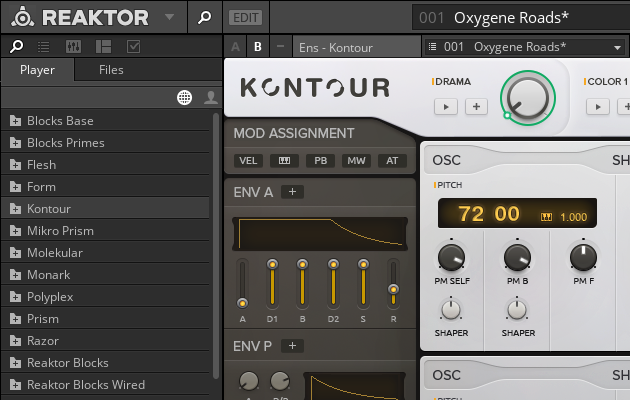Expand the Mikro Prism folder icon
The height and width of the screenshot is (400, 630).
pos(15,231)
